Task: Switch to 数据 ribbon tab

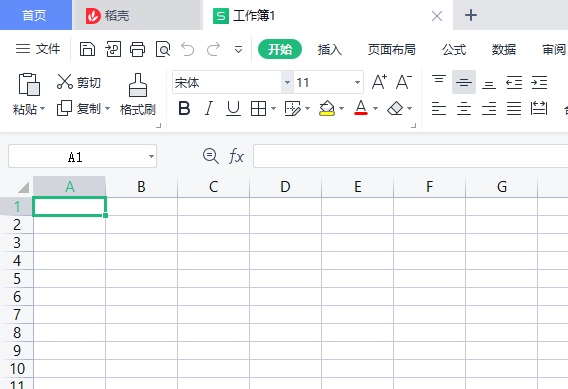Action: click(x=504, y=49)
